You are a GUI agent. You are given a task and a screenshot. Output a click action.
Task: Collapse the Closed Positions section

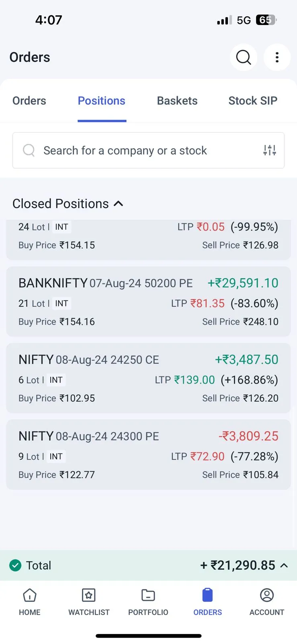(118, 204)
